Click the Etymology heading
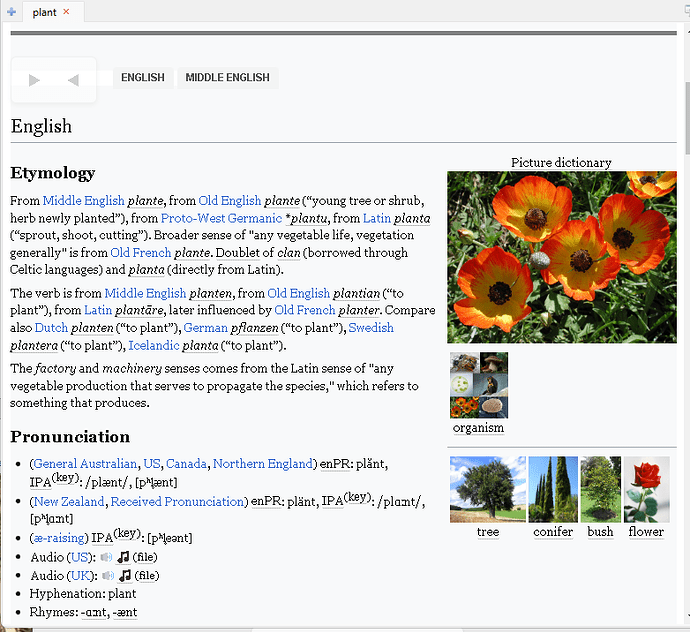 click(x=53, y=173)
